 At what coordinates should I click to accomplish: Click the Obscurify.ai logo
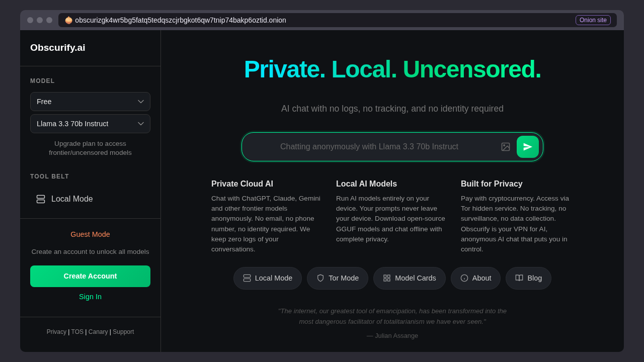click(x=58, y=48)
